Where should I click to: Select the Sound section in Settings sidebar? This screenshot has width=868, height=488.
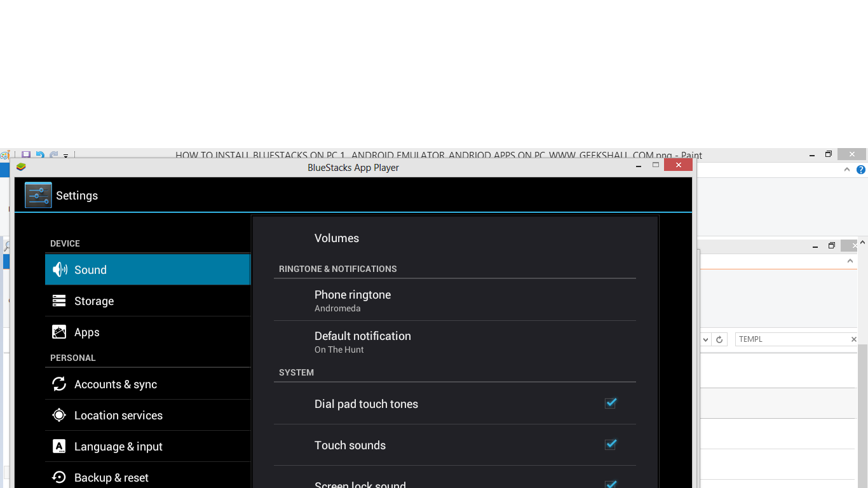tap(147, 269)
